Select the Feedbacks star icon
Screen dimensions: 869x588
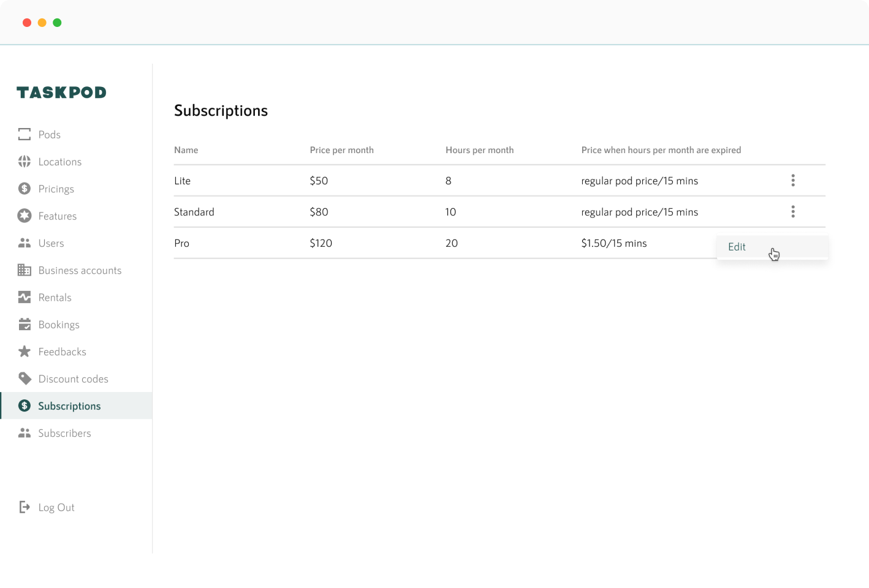pyautogui.click(x=25, y=352)
